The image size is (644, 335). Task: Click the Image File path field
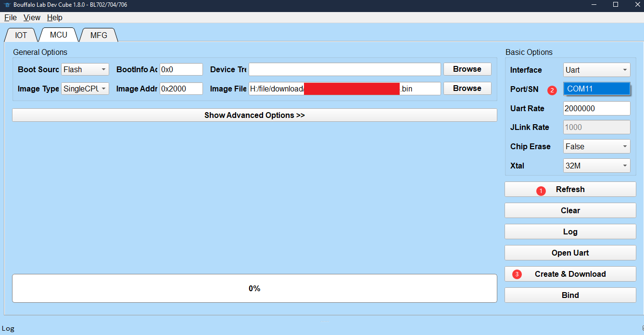tap(345, 89)
